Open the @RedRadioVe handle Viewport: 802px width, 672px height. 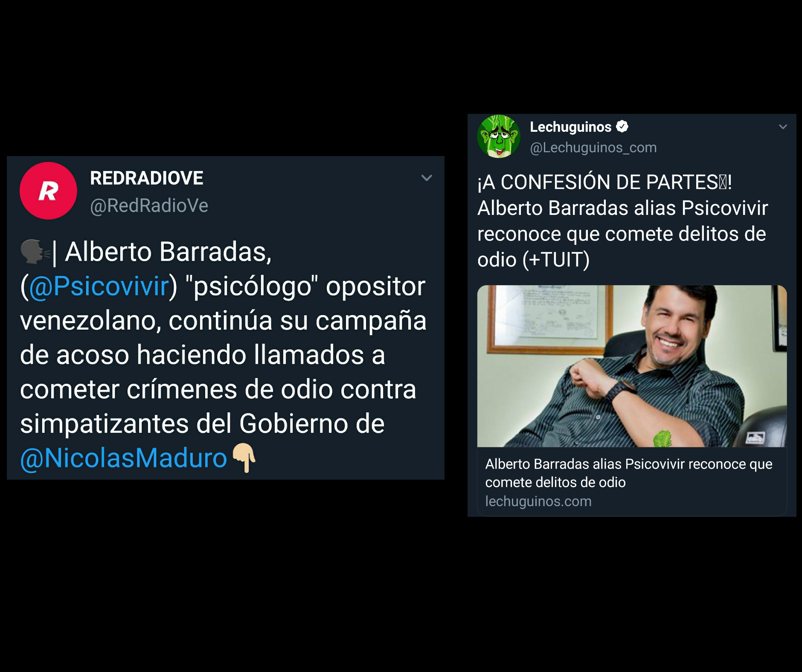pos(149,206)
